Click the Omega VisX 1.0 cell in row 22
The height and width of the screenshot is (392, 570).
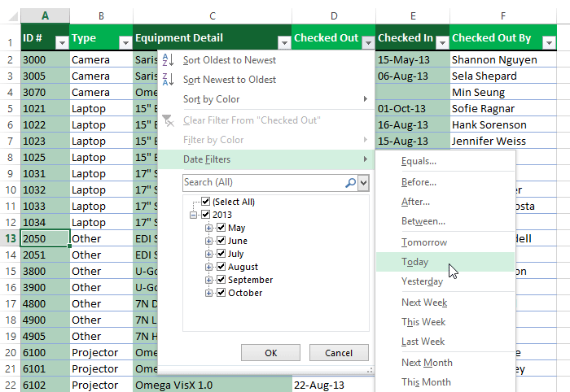pos(213,385)
